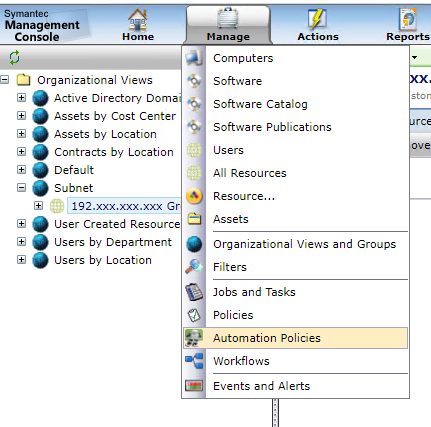Expand Assets by Location node
The width and height of the screenshot is (431, 427).
(21, 134)
